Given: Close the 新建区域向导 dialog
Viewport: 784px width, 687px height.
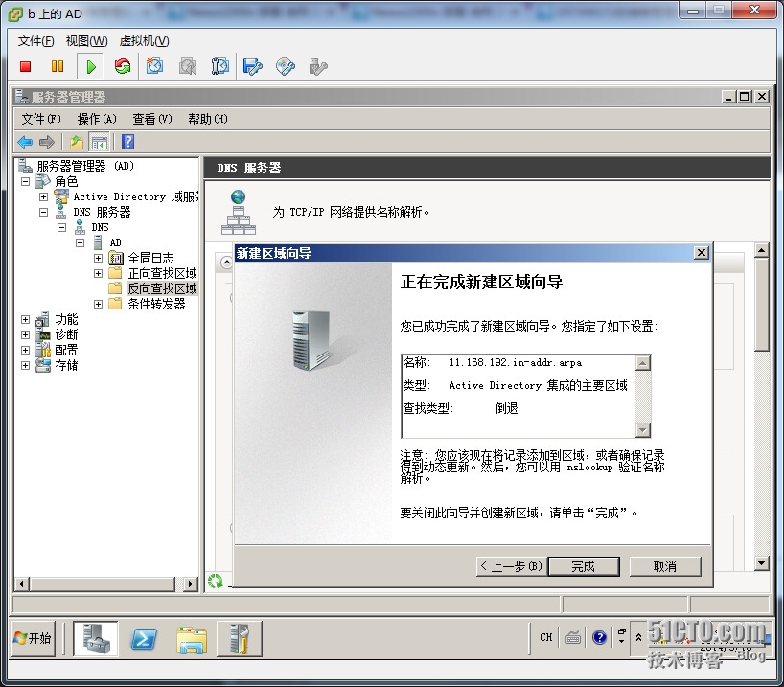Looking at the screenshot, I should coord(702,253).
